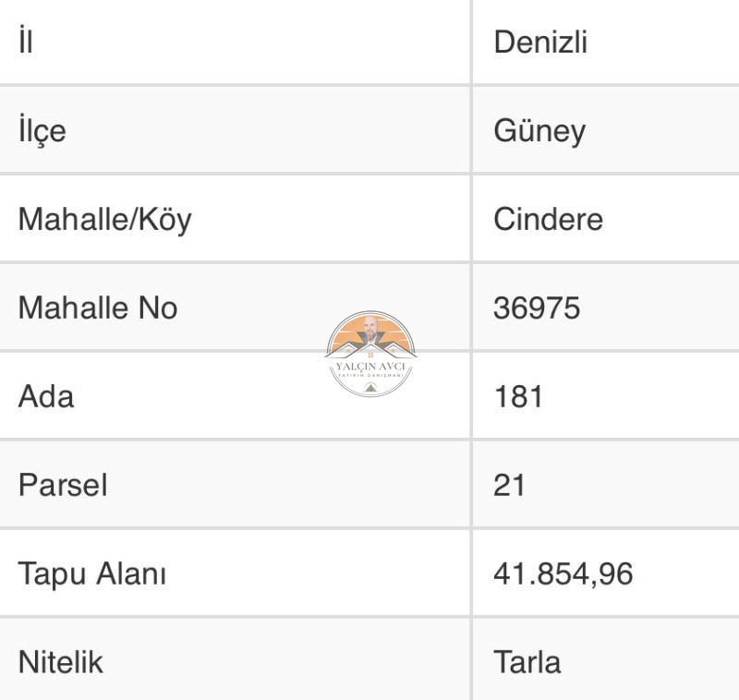Click the İlçe row label
This screenshot has width=739, height=700.
click(42, 131)
